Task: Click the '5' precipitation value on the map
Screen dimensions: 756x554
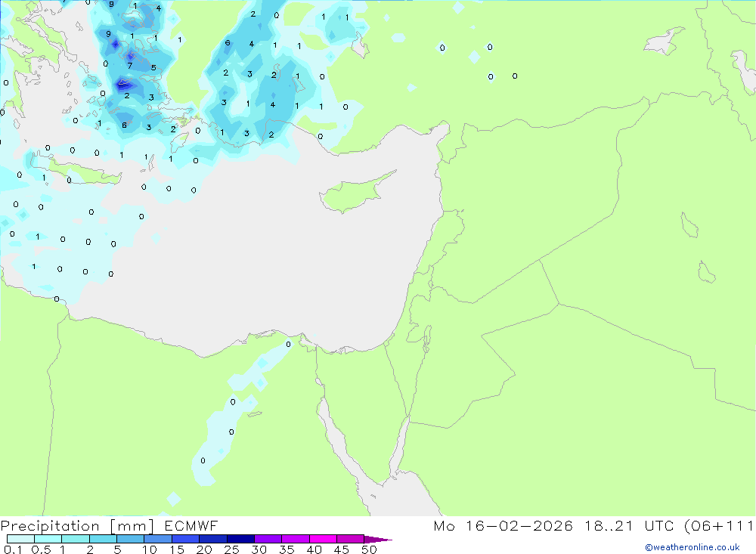Action: (153, 67)
